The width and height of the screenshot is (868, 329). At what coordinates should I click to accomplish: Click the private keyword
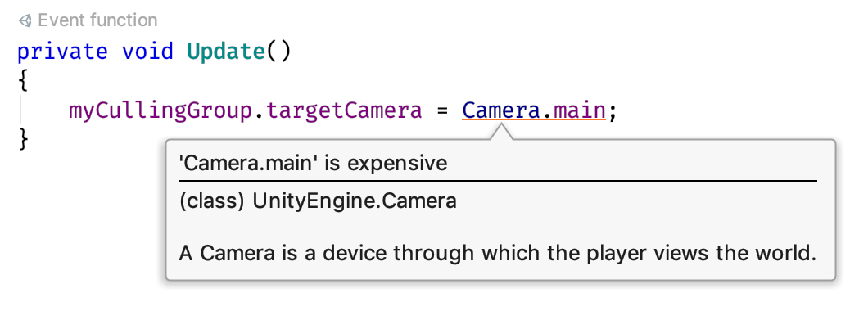click(62, 52)
